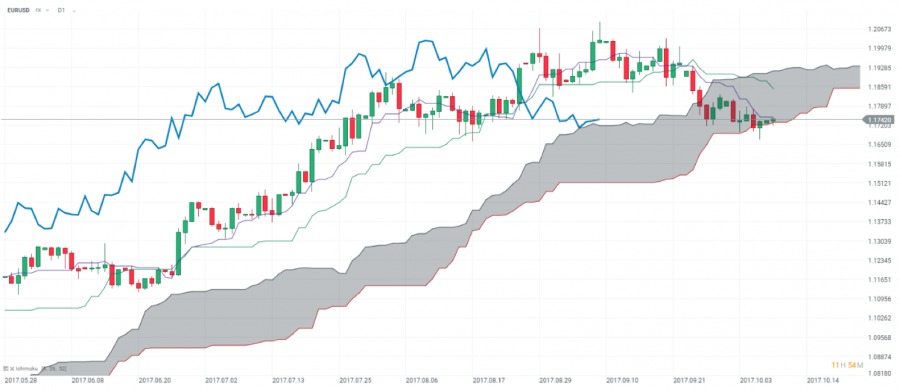Click the horizontal current price line

pyautogui.click(x=230, y=119)
